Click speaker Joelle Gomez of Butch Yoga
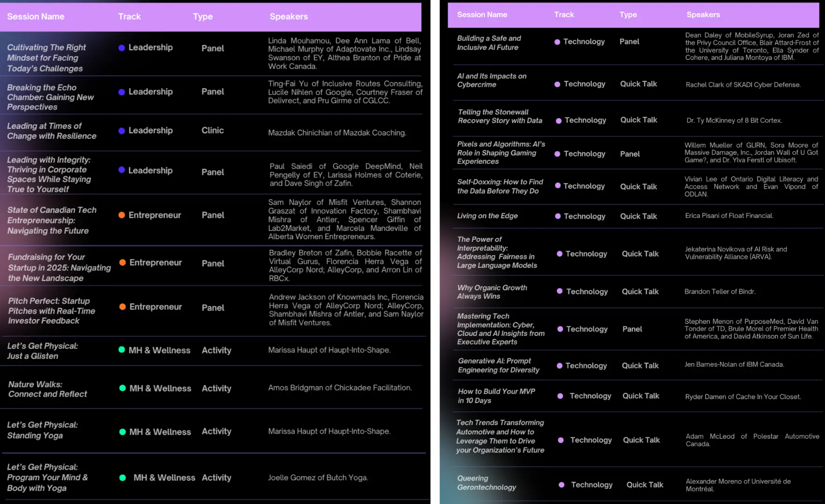The width and height of the screenshot is (825, 504). point(318,477)
